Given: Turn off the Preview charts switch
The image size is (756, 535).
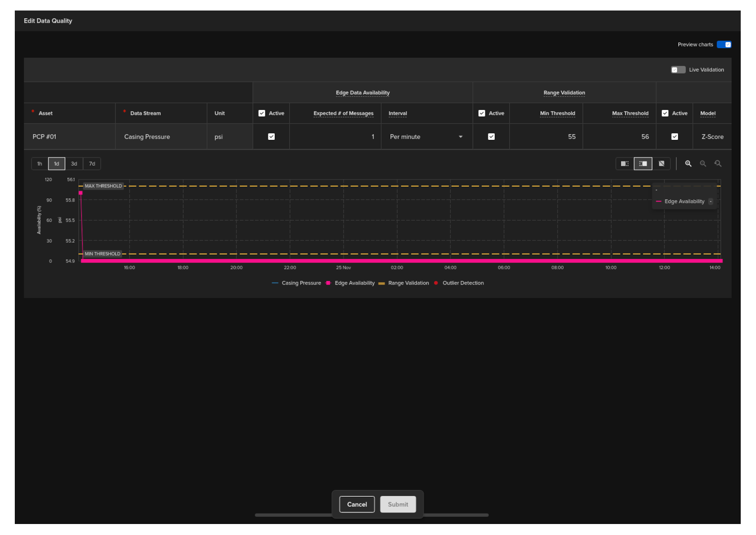Looking at the screenshot, I should point(724,45).
